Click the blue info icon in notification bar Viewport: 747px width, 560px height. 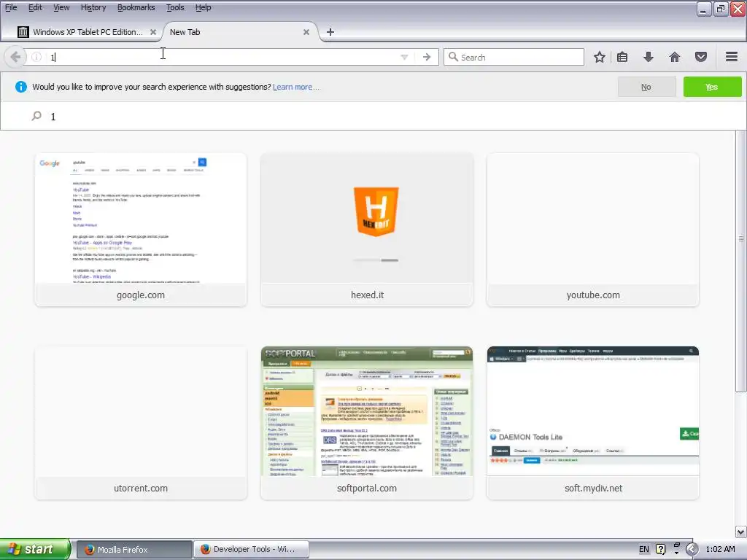pos(21,87)
